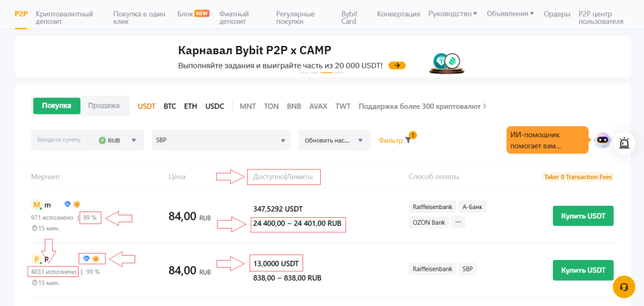Switch to the Покупка (Buy) toggle
644x306 pixels.
(x=57, y=106)
